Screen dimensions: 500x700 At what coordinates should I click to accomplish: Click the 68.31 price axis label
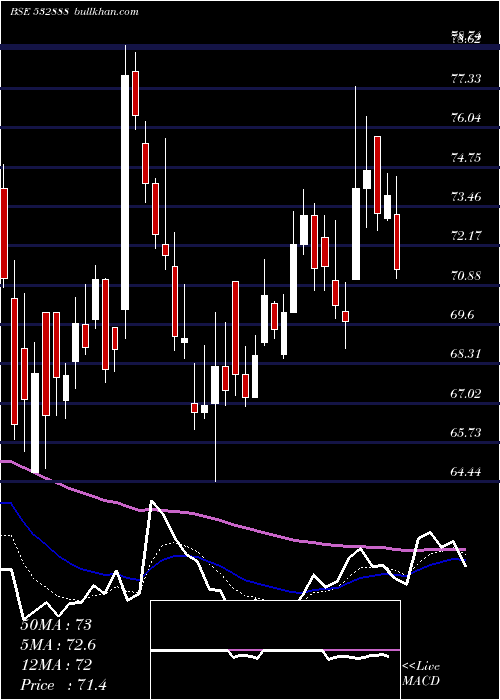[x=466, y=354]
